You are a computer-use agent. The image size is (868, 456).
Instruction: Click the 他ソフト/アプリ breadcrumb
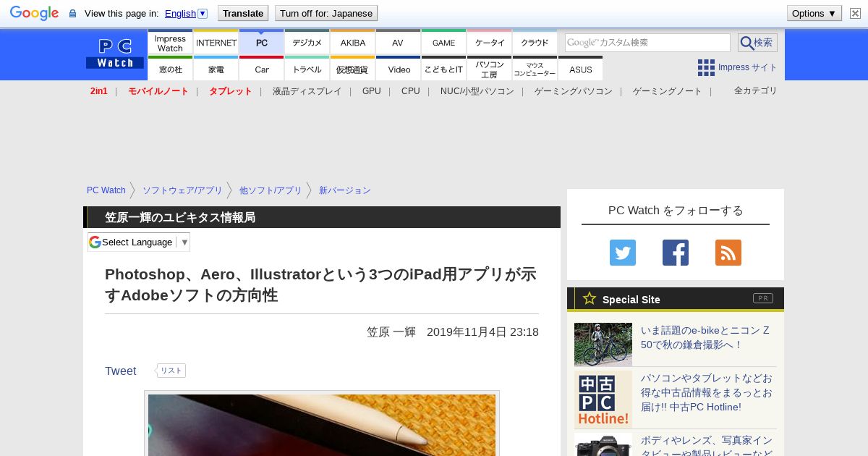(x=271, y=190)
